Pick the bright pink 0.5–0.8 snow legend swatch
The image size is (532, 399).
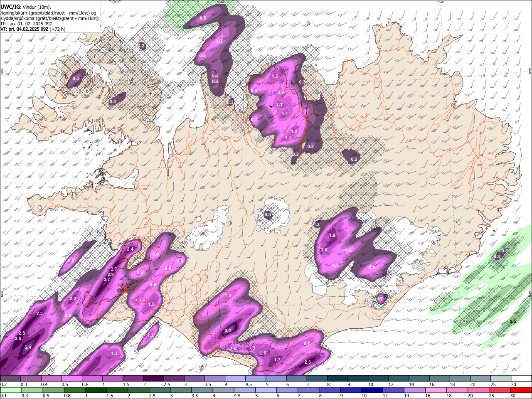[x=71, y=379]
